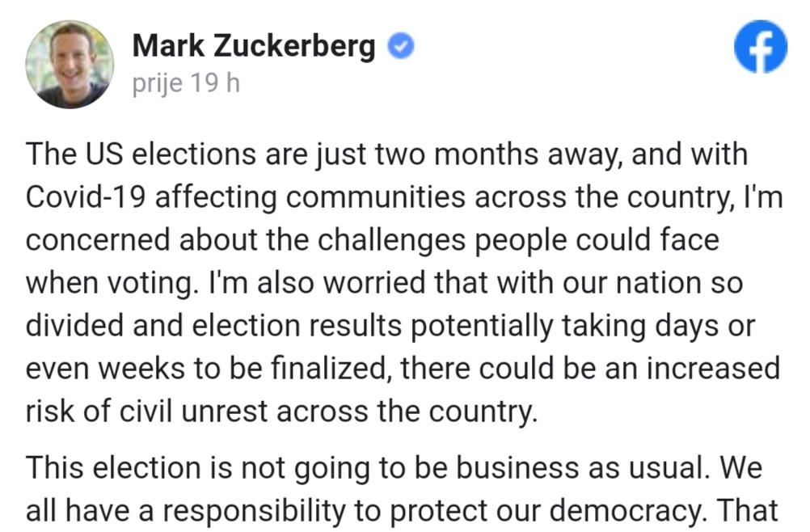
Task: Click the line starting 'The US elections'
Action: pyautogui.click(x=386, y=154)
